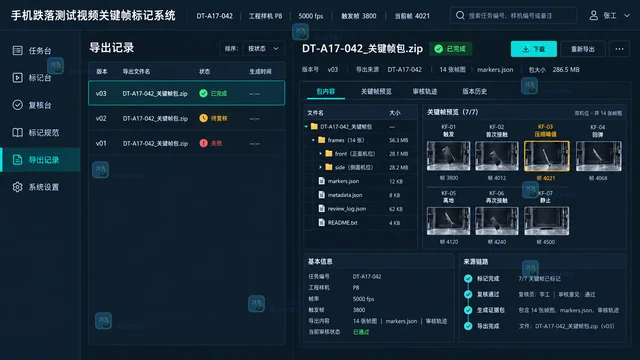640x360 pixels.
Task: Click the user avatar icon beside 张工
Action: [x=593, y=16]
